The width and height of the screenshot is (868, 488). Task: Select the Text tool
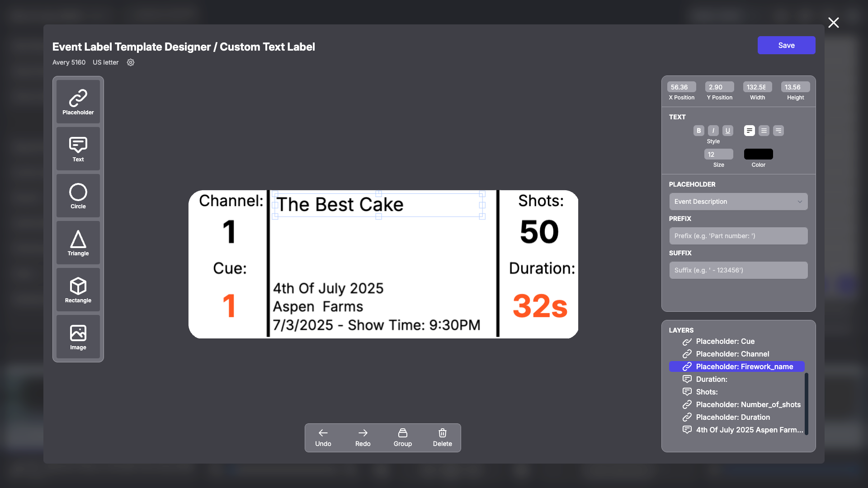78,149
